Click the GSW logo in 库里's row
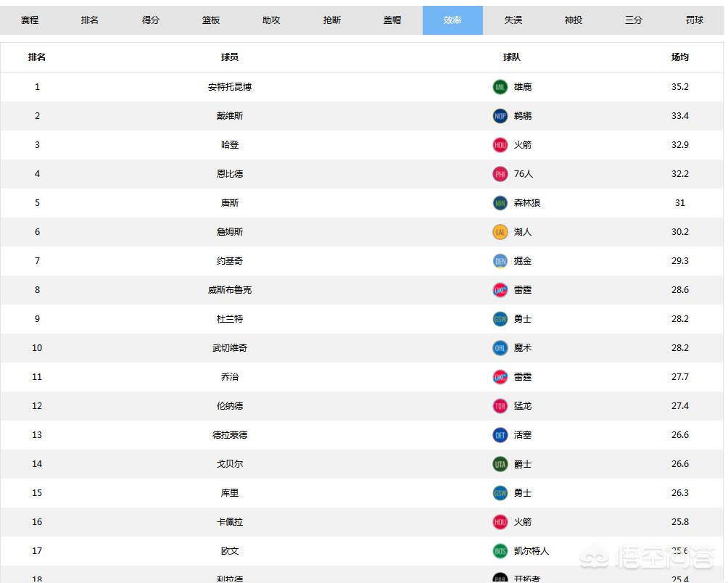This screenshot has height=583, width=728. [500, 493]
